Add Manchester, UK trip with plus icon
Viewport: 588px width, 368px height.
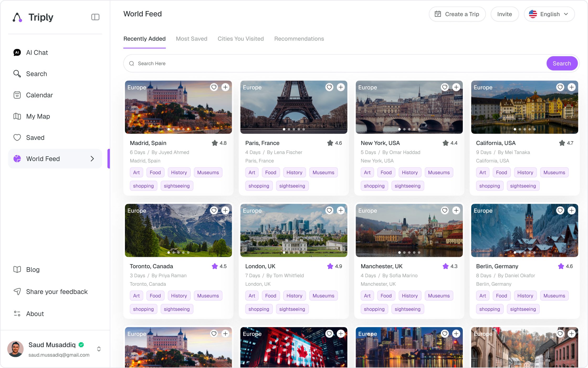coord(456,210)
